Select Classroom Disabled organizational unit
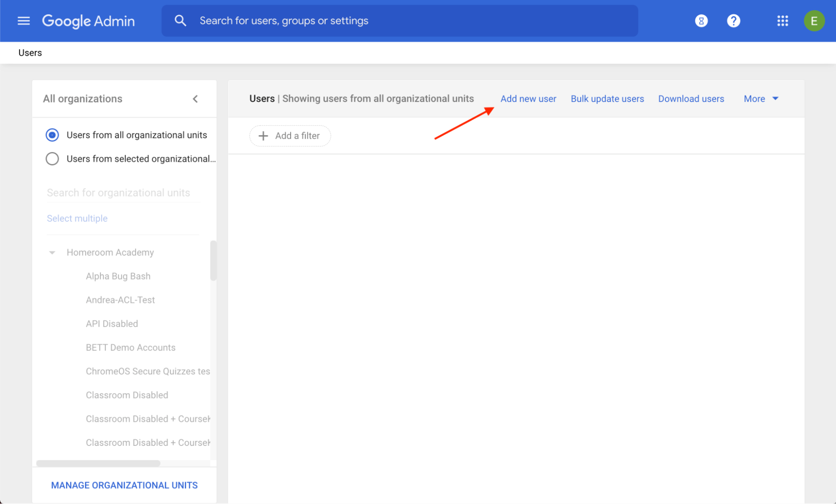 point(127,395)
